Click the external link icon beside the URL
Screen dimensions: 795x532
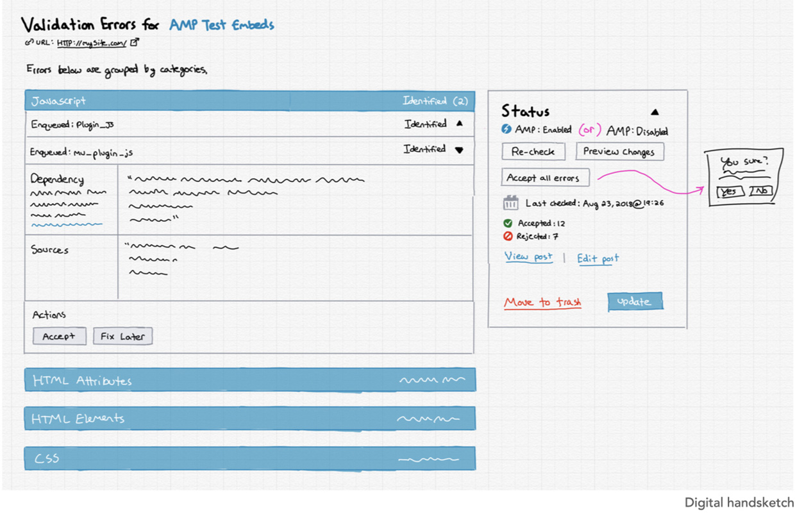pos(135,43)
